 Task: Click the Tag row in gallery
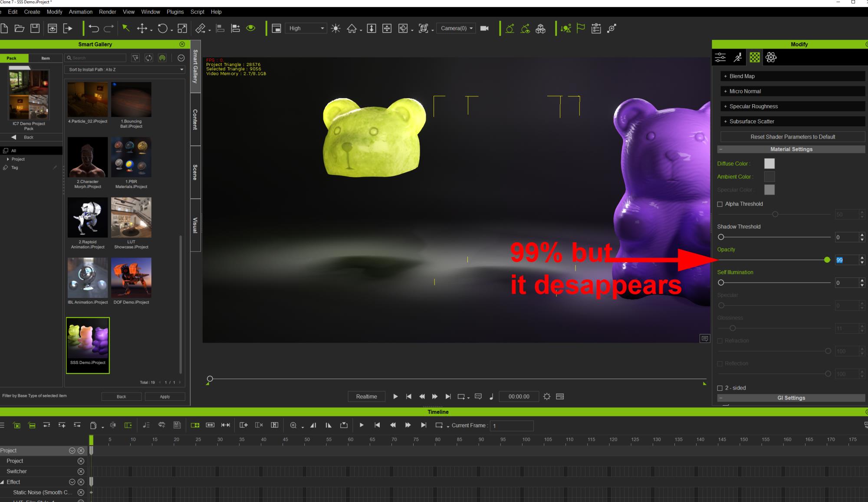31,168
